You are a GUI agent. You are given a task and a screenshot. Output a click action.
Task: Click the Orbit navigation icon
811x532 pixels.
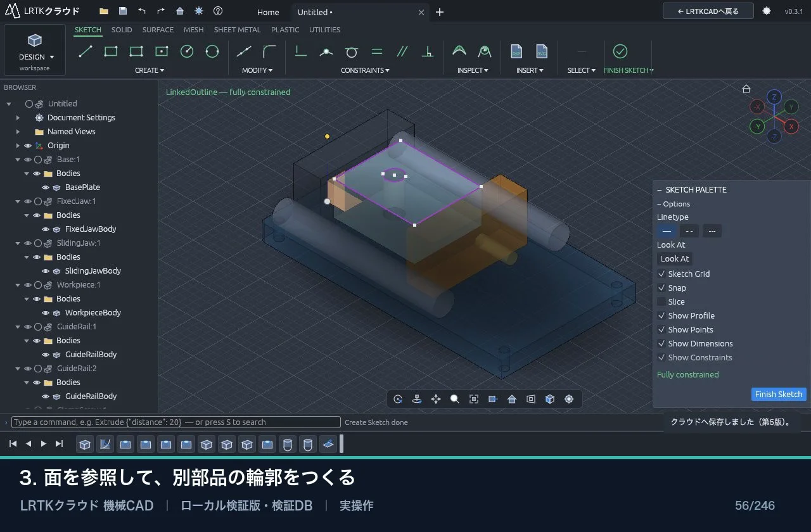click(x=398, y=399)
